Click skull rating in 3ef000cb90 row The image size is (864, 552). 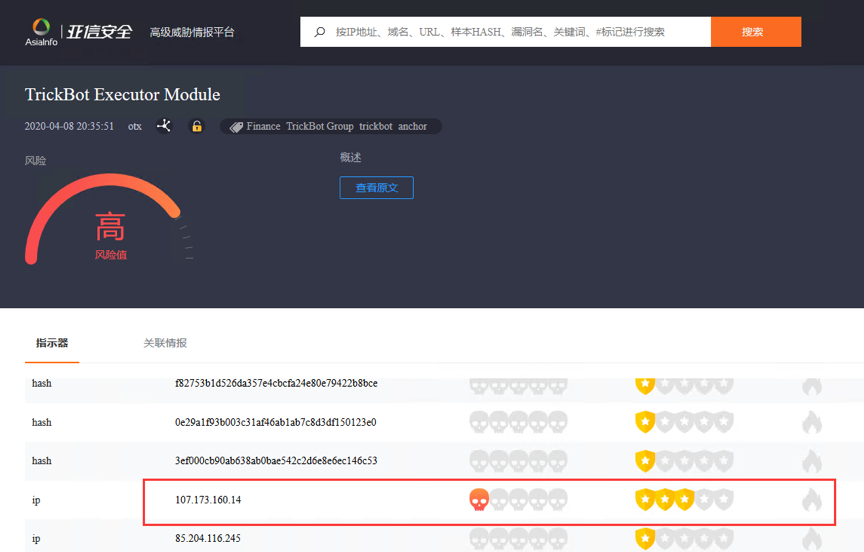point(519,461)
